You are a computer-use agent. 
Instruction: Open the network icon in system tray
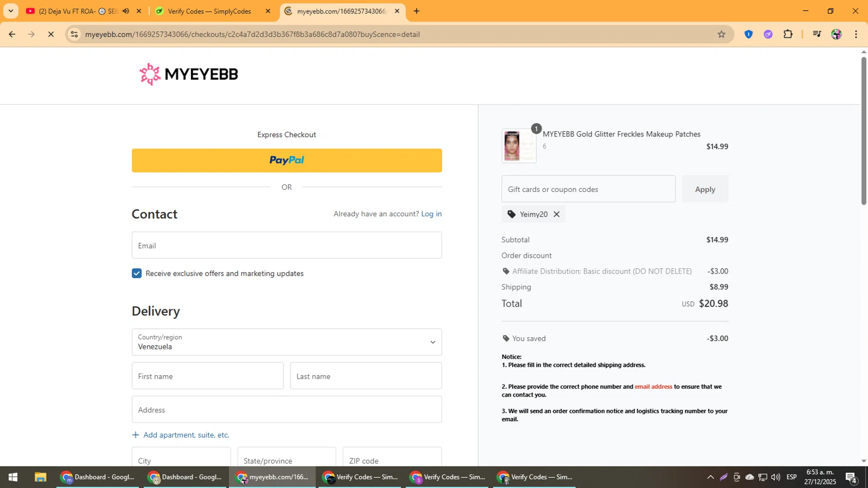pos(763,477)
